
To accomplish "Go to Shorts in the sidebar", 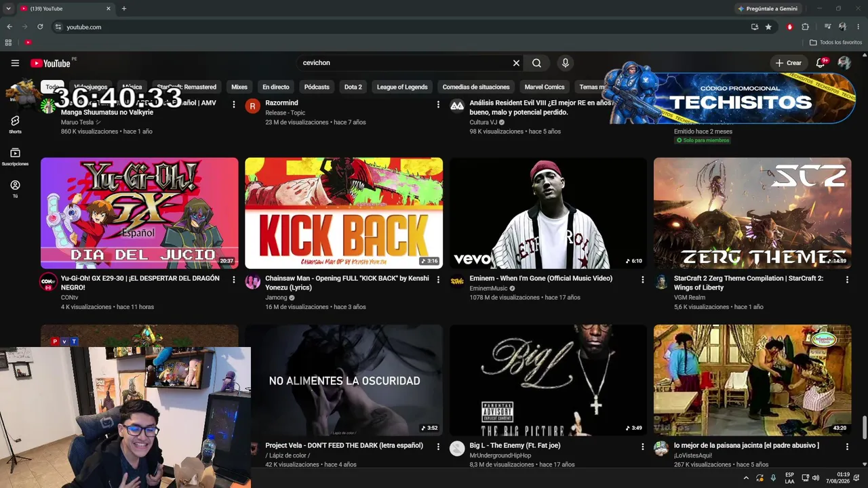I will pyautogui.click(x=15, y=124).
